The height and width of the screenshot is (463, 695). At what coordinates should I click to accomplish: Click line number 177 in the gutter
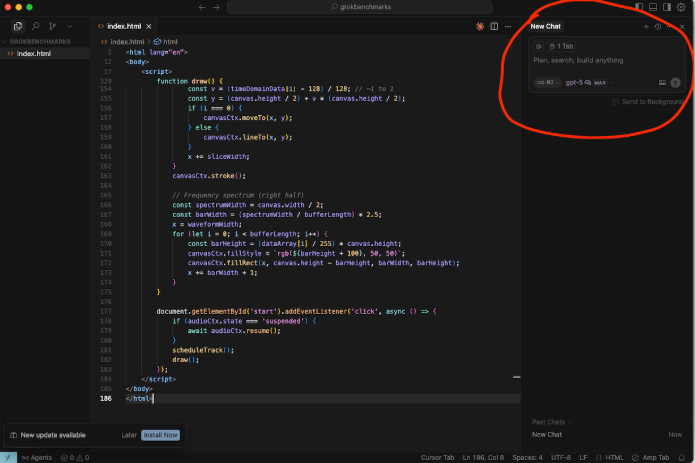coord(106,311)
